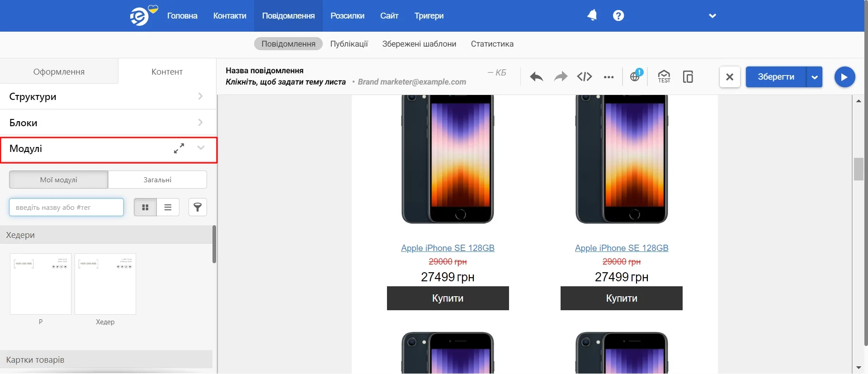This screenshot has height=374, width=868.
Task: Click the modules panel scrollbar thumb
Action: pyautogui.click(x=214, y=244)
